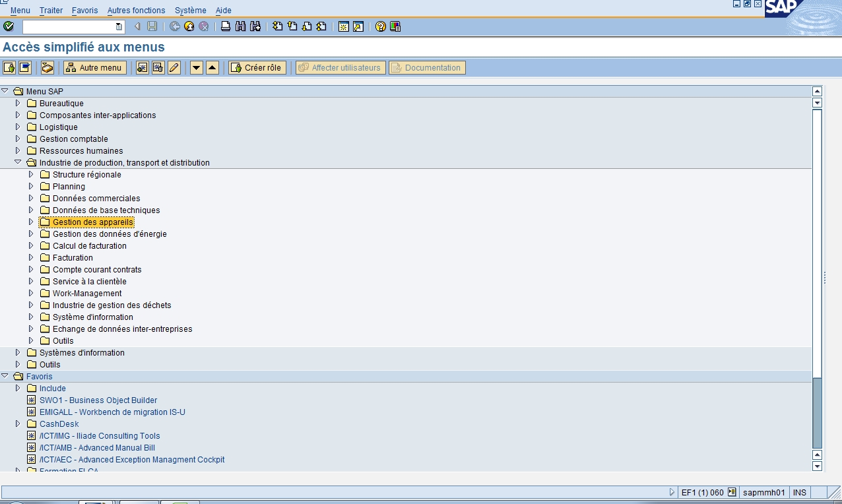Click the Create shortcut icon
Image resolution: width=842 pixels, height=504 pixels.
click(x=358, y=26)
